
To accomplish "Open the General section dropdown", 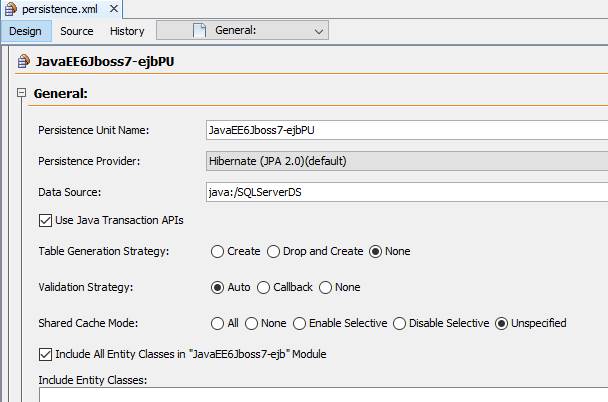I will pyautogui.click(x=242, y=30).
